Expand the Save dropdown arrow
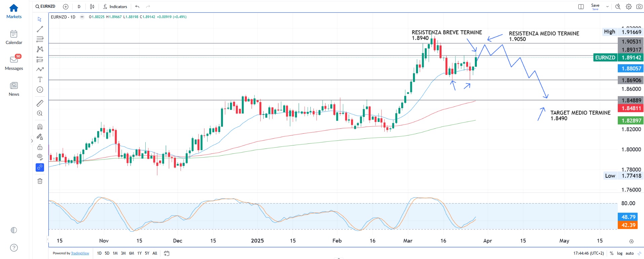The image size is (644, 259). (607, 7)
